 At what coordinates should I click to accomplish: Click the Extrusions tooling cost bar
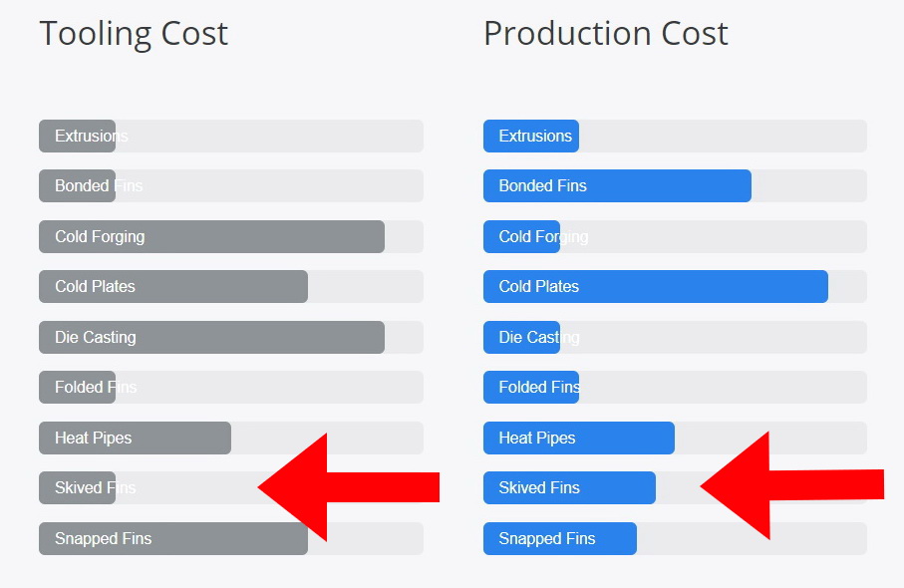coord(231,137)
